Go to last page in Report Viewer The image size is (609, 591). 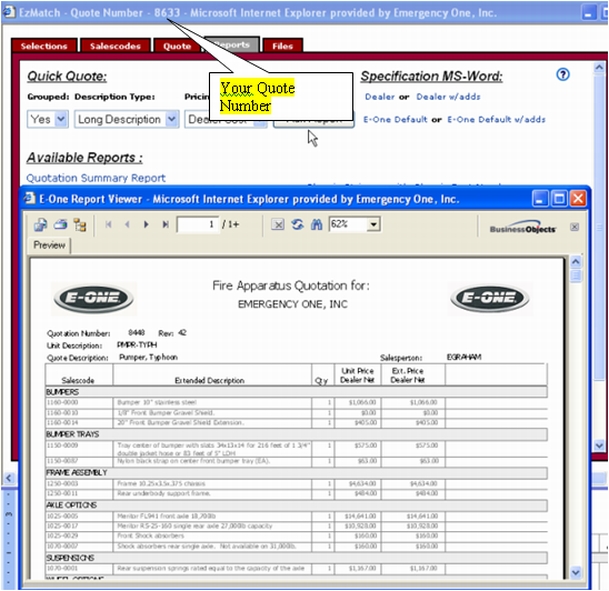(165, 224)
